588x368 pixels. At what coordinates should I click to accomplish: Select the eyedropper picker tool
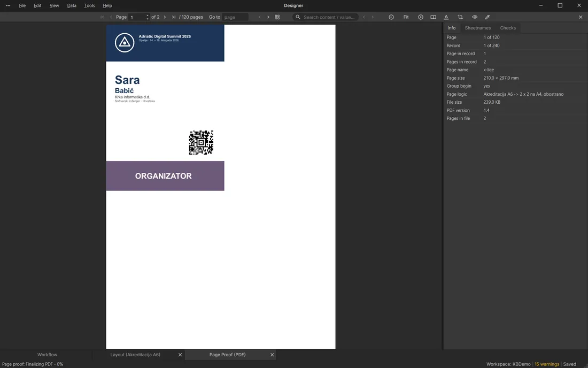click(x=488, y=17)
